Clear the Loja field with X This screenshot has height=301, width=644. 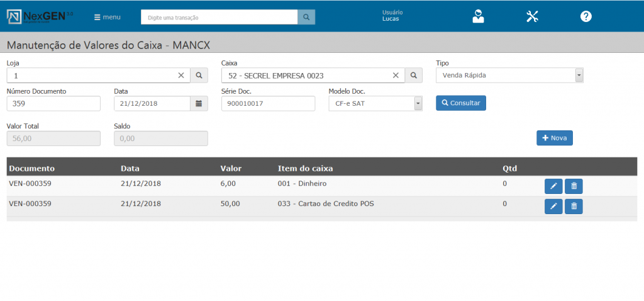coord(181,76)
